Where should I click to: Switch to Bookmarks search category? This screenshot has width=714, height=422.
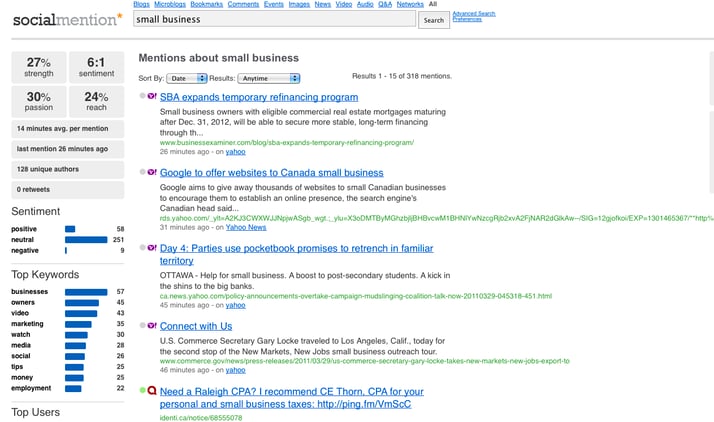point(207,4)
